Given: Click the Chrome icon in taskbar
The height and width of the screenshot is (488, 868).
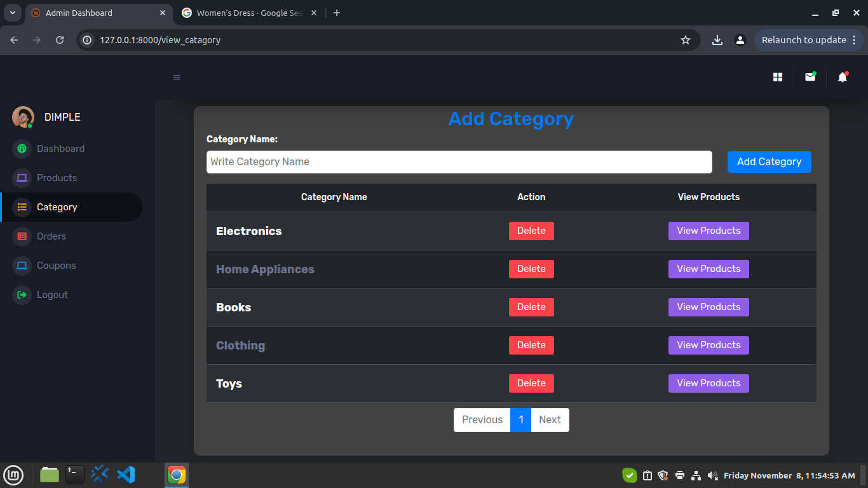Looking at the screenshot, I should coord(177,475).
